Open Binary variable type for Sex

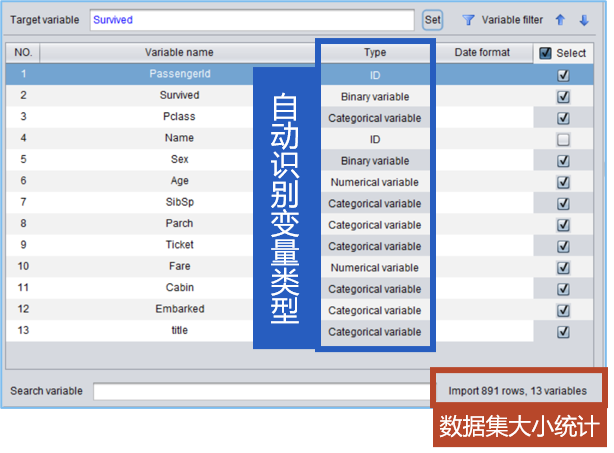(x=375, y=161)
